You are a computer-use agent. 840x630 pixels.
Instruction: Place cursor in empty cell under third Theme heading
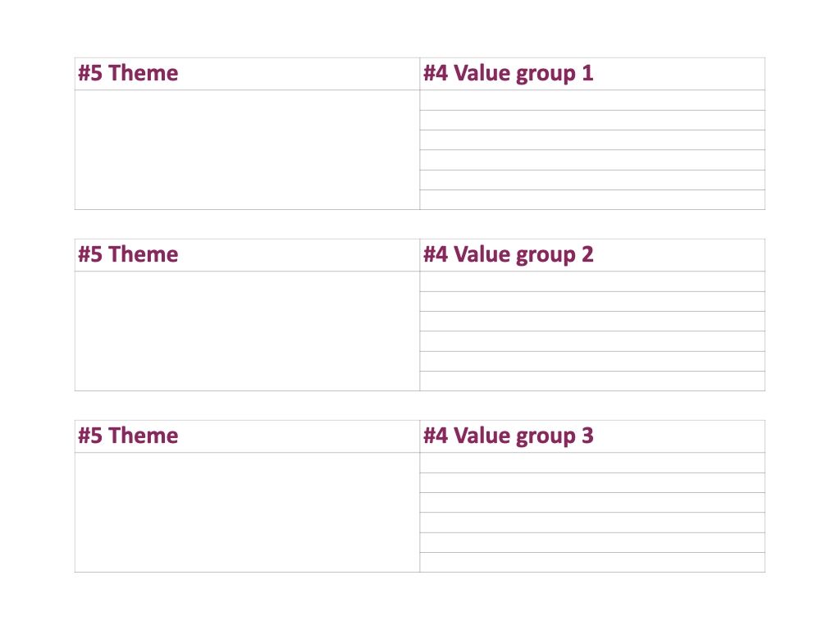247,512
